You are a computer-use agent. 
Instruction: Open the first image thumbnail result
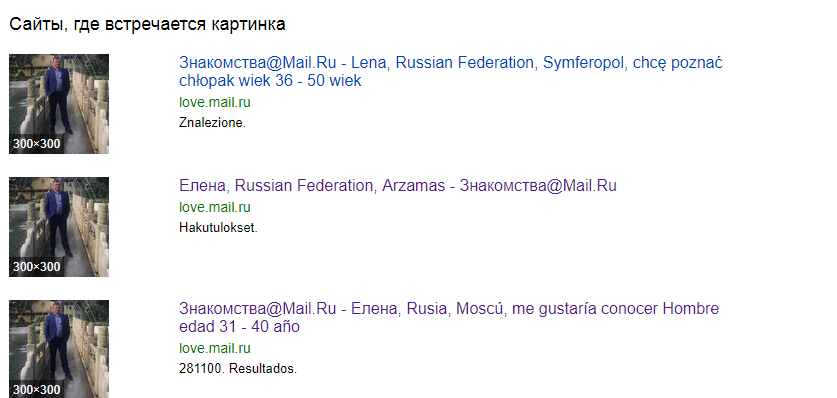pyautogui.click(x=59, y=104)
